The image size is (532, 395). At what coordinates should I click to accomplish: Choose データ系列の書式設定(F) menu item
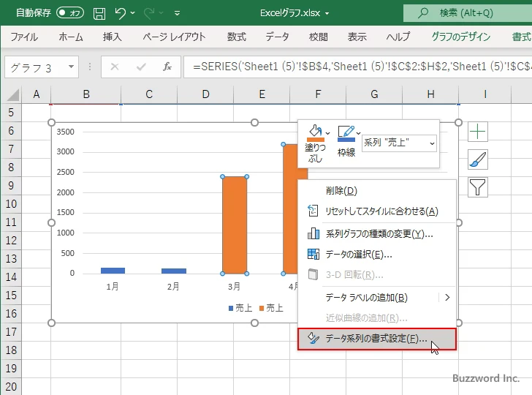click(376, 339)
